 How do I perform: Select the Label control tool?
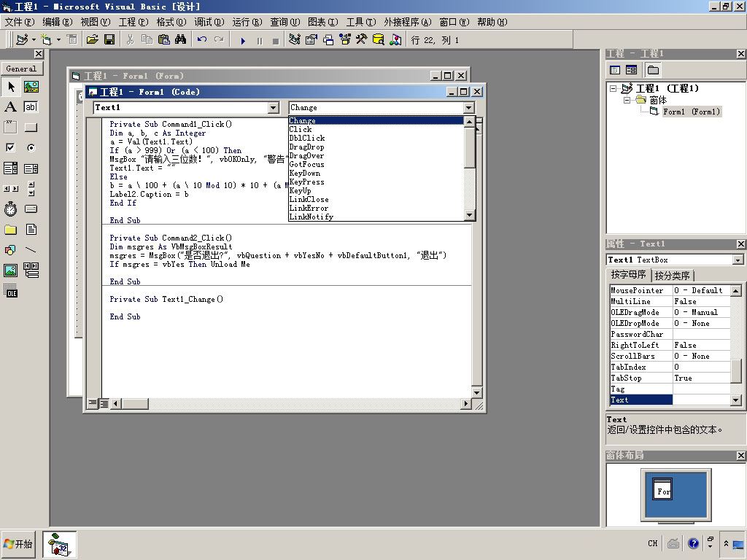pos(11,107)
